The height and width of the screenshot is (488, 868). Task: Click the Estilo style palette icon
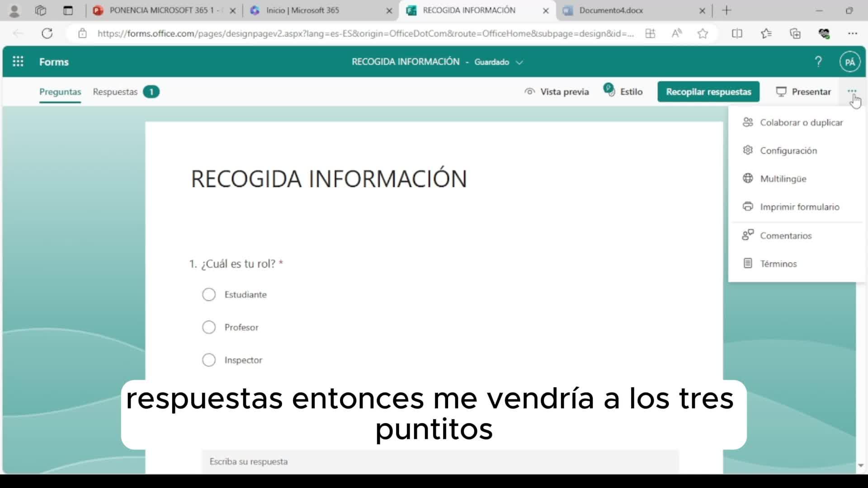point(609,90)
